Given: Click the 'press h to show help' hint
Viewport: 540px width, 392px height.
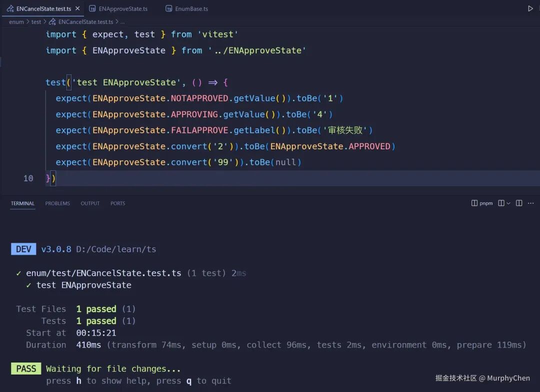Looking at the screenshot, I should coord(98,381).
